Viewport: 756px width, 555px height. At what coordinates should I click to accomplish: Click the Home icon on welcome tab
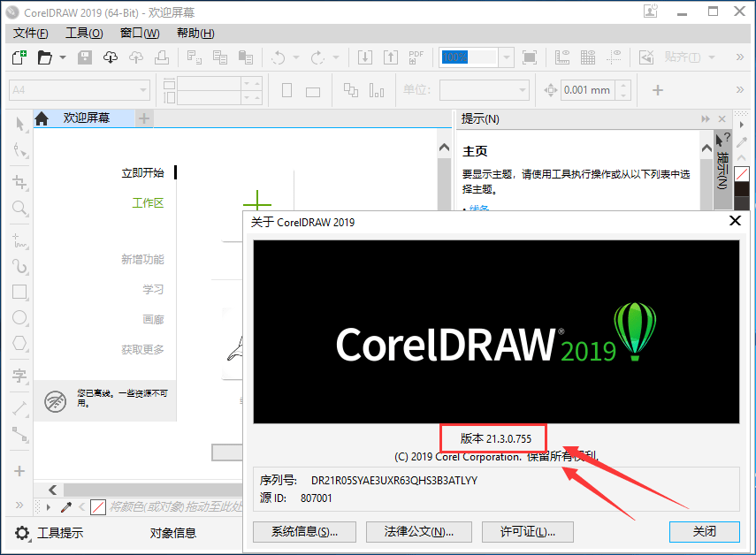point(42,118)
